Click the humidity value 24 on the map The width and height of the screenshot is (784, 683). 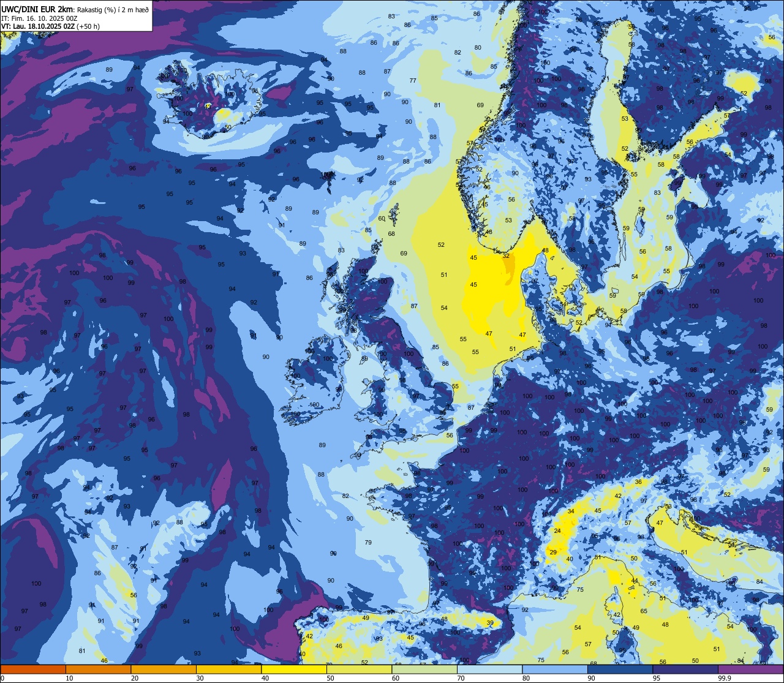pos(557,531)
